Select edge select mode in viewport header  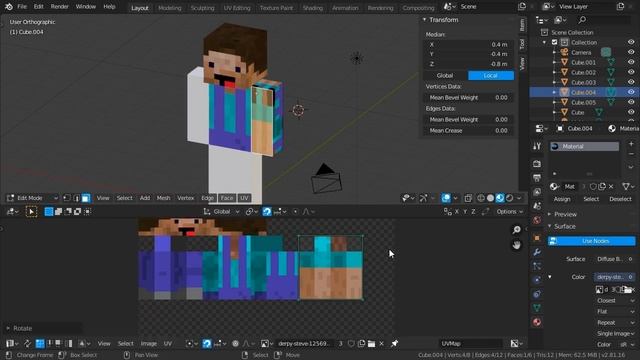pos(76,198)
